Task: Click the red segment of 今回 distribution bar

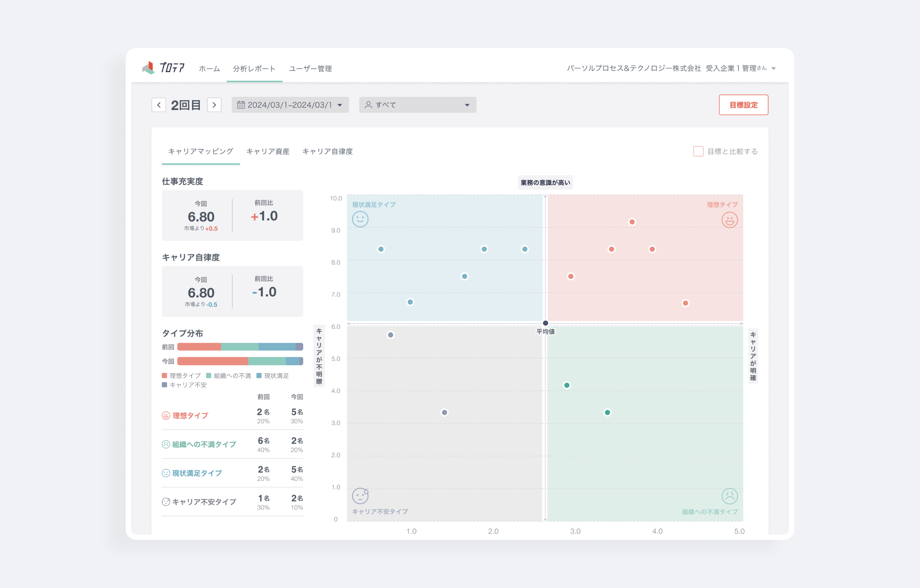Action: tap(212, 361)
